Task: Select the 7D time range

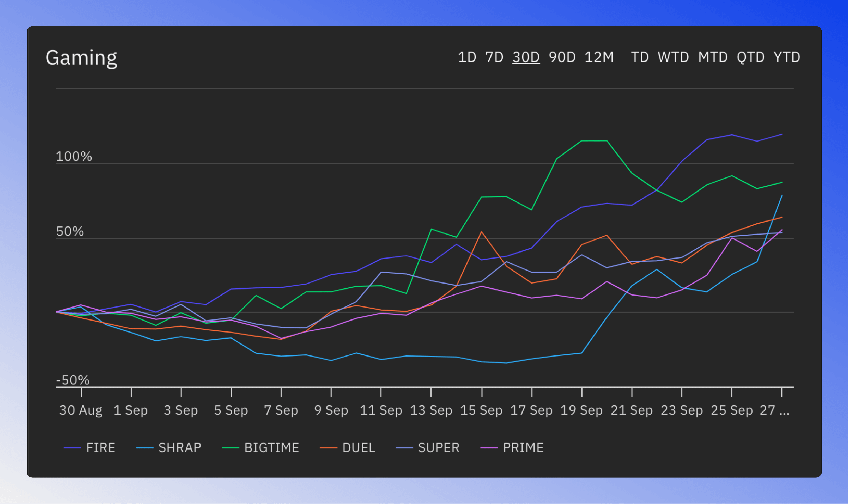Action: [x=494, y=57]
